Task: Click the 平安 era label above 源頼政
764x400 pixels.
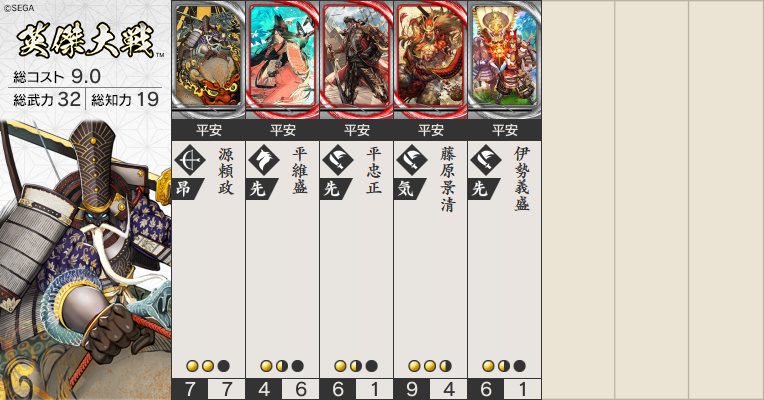Action: click(209, 130)
